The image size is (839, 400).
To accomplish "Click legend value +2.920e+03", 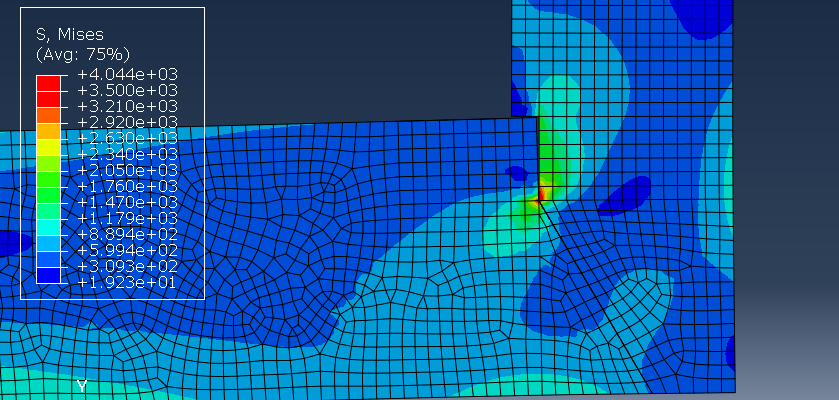I will click(x=127, y=122).
